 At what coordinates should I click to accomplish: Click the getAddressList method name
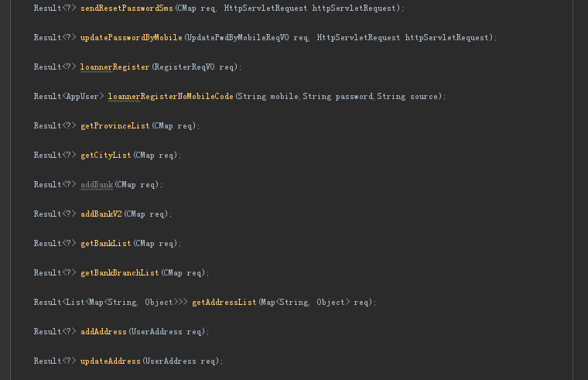pos(224,303)
